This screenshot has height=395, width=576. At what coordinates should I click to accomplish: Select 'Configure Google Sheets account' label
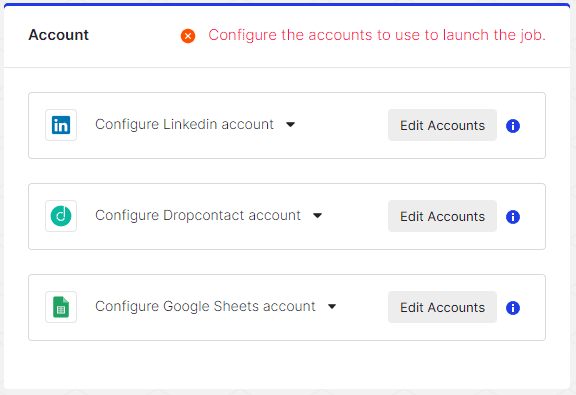205,306
